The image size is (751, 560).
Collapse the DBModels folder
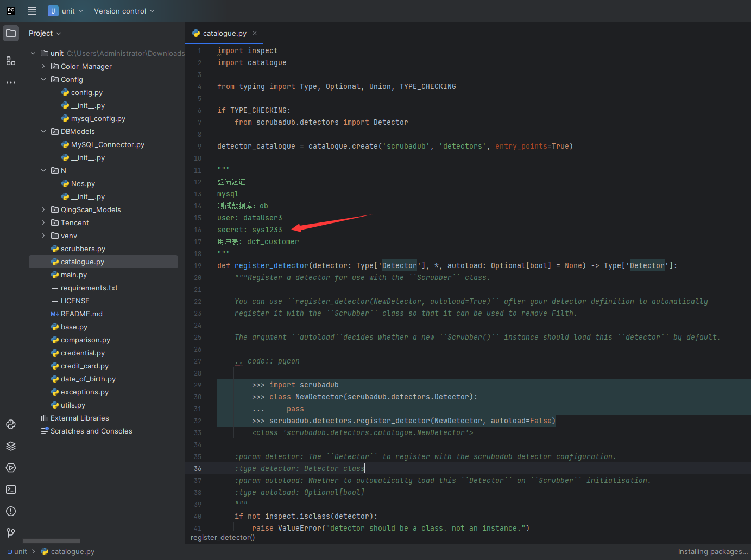[43, 131]
